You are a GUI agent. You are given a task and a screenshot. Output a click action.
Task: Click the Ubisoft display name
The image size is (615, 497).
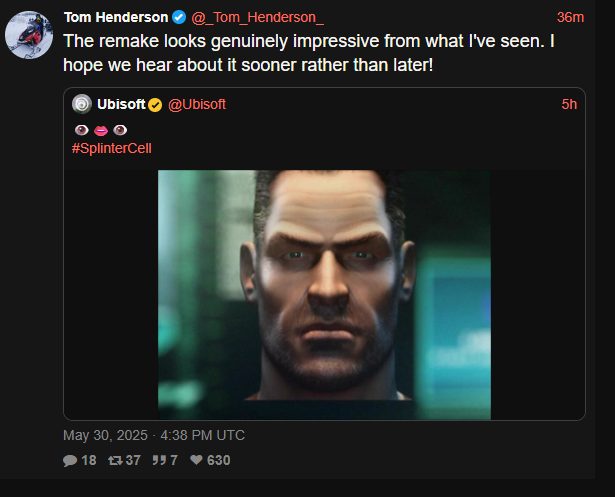[x=121, y=105]
